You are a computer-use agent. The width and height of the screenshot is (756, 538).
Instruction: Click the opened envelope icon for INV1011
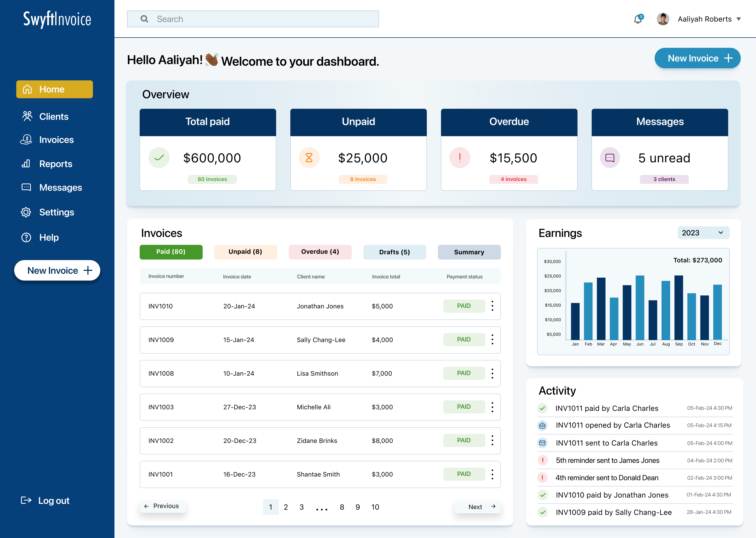tap(543, 425)
